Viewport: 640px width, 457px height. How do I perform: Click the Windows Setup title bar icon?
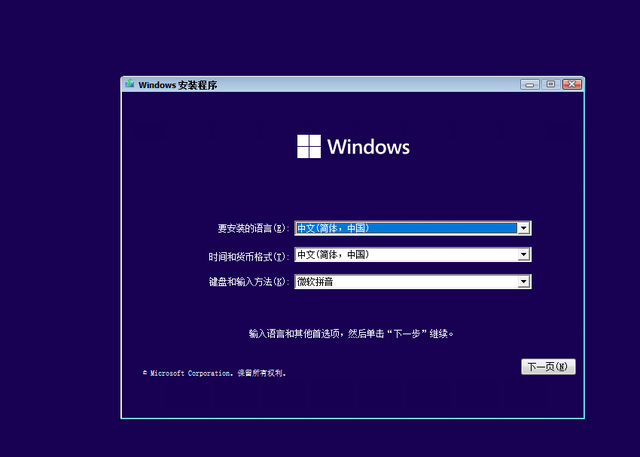point(130,84)
